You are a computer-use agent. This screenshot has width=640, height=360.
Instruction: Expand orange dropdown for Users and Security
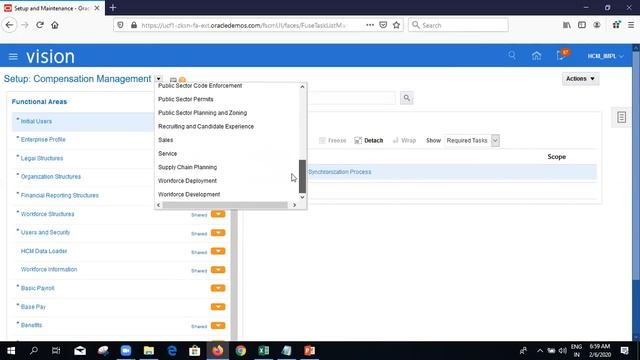pos(218,233)
